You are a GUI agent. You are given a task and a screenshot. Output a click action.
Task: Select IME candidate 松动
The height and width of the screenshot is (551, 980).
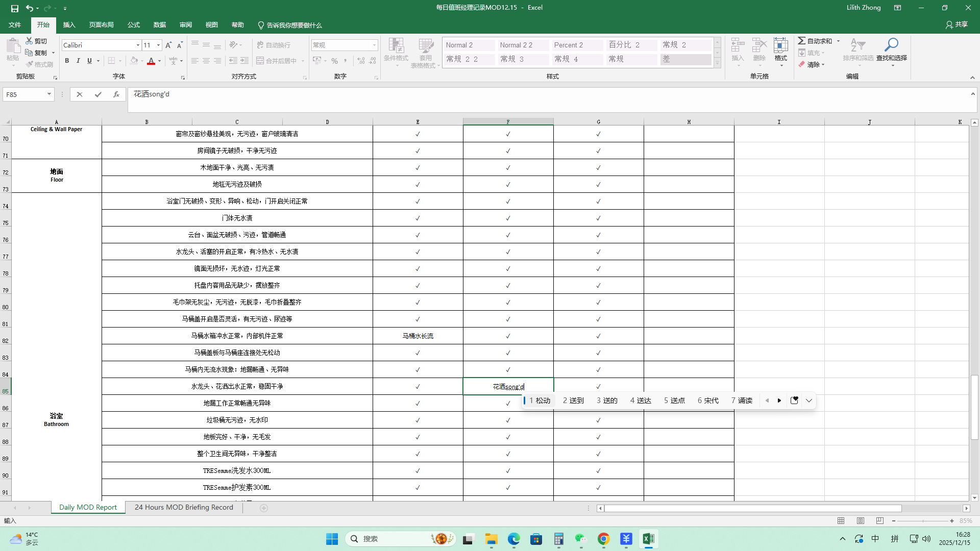pyautogui.click(x=540, y=400)
